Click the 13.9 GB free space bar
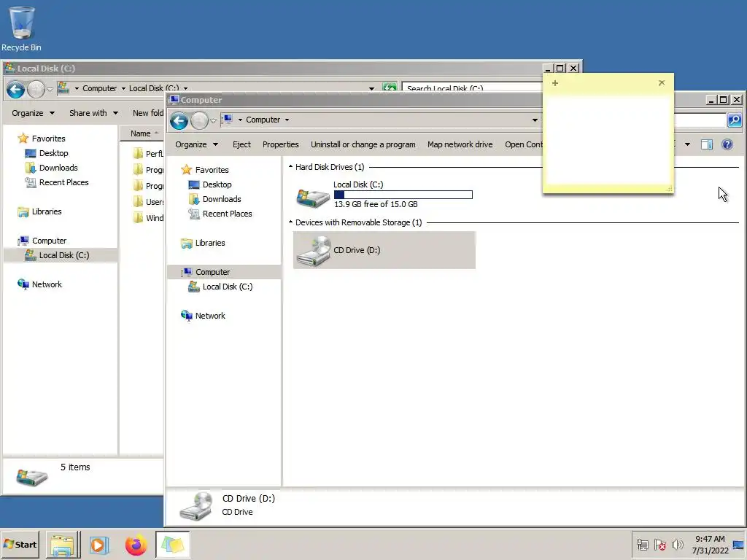The width and height of the screenshot is (747, 560). pyautogui.click(x=403, y=194)
